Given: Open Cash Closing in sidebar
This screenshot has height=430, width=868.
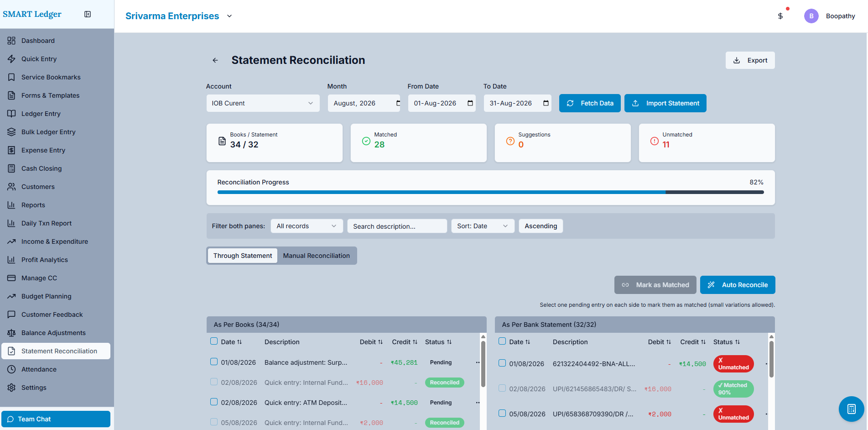Looking at the screenshot, I should (x=57, y=168).
